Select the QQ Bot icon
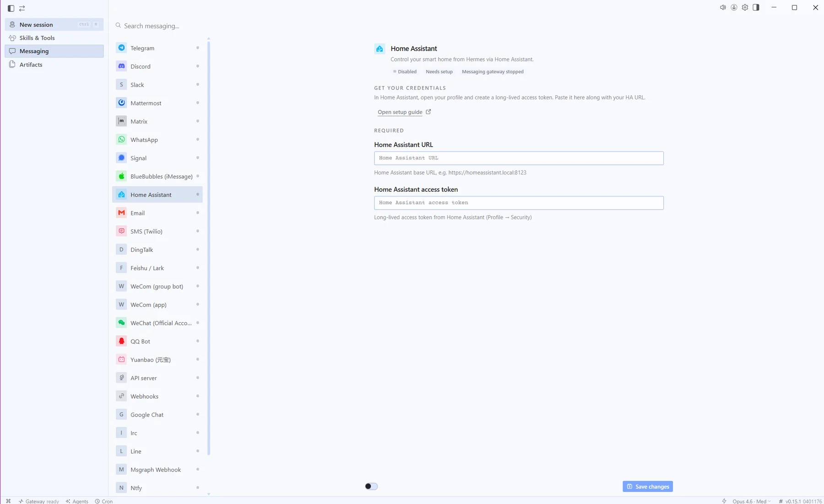 [x=121, y=341]
